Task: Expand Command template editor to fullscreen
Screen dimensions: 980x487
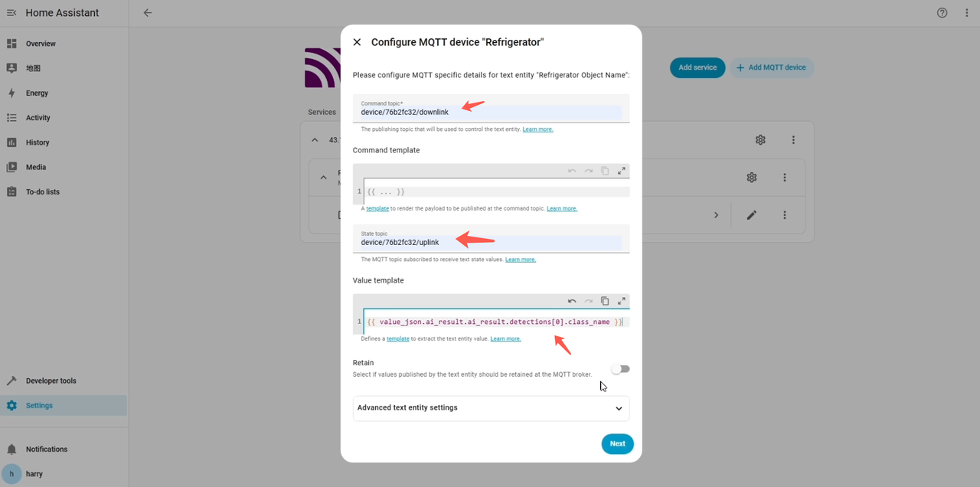Action: [622, 171]
